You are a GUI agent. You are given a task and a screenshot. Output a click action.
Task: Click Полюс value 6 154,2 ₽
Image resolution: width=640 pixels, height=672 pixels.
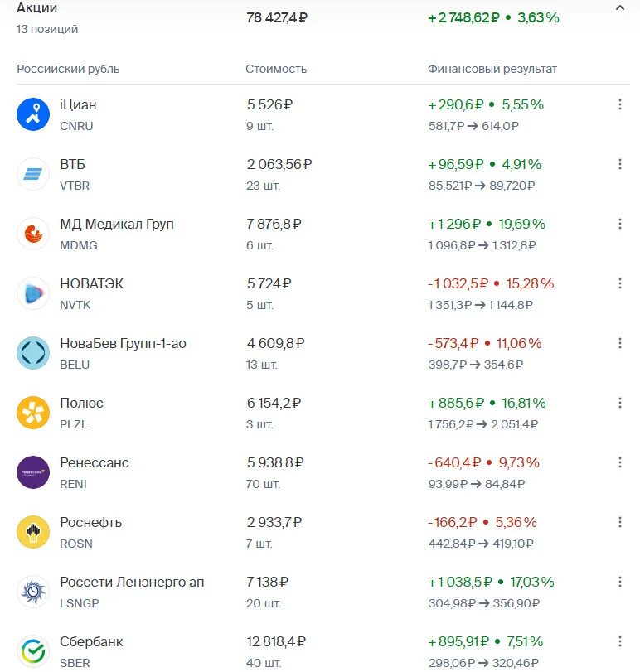pos(274,403)
